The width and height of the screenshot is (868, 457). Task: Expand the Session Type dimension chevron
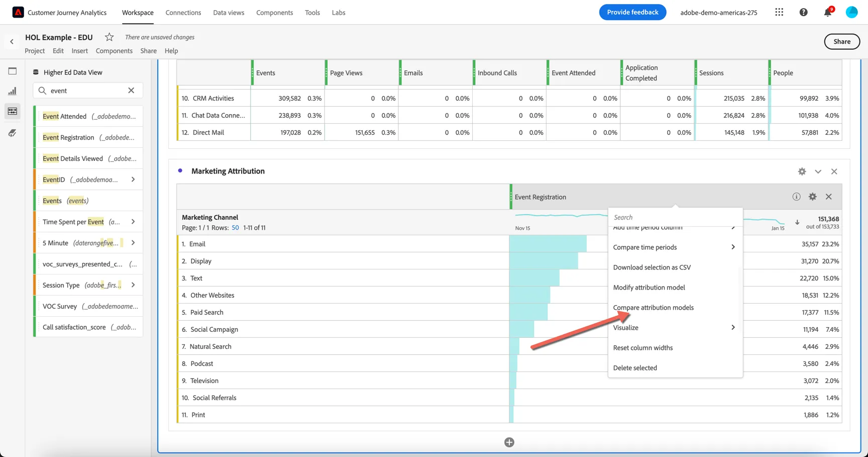pyautogui.click(x=133, y=285)
